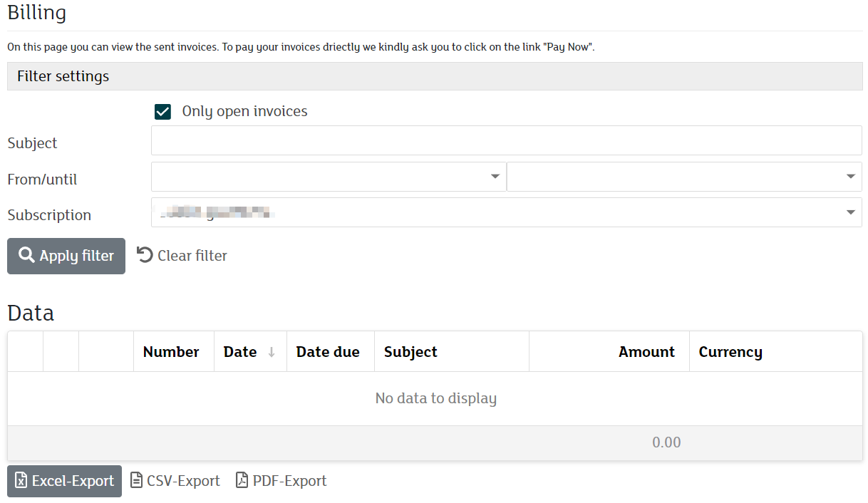
Task: Open the until date dropdown arrow
Action: [850, 177]
